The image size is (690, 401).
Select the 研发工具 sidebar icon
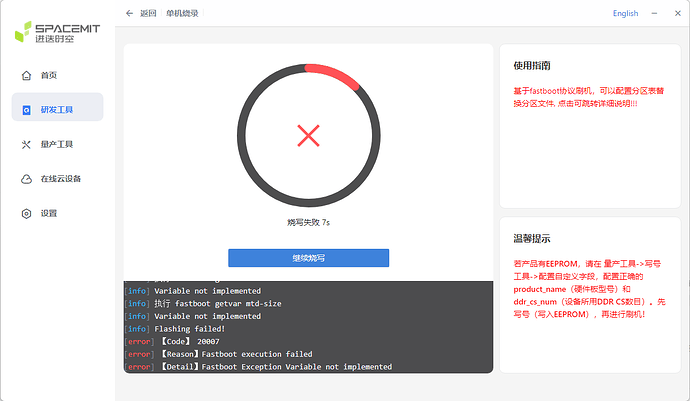pos(26,110)
